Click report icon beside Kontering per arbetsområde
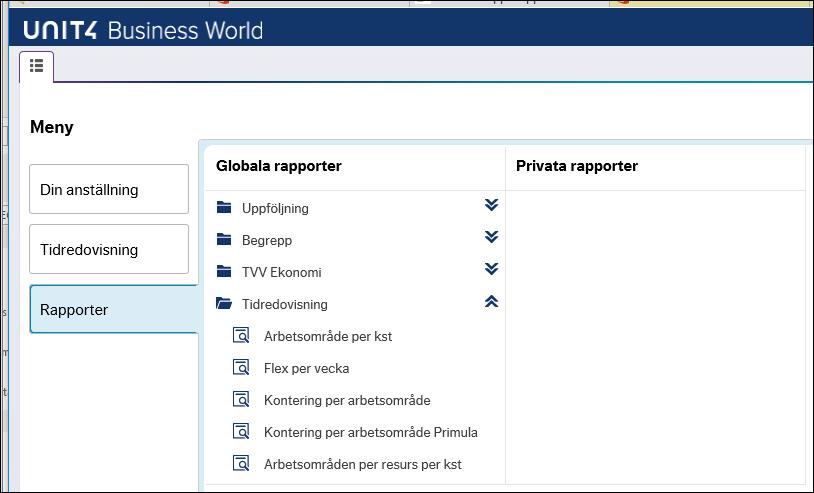Image resolution: width=814 pixels, height=493 pixels. pos(241,400)
